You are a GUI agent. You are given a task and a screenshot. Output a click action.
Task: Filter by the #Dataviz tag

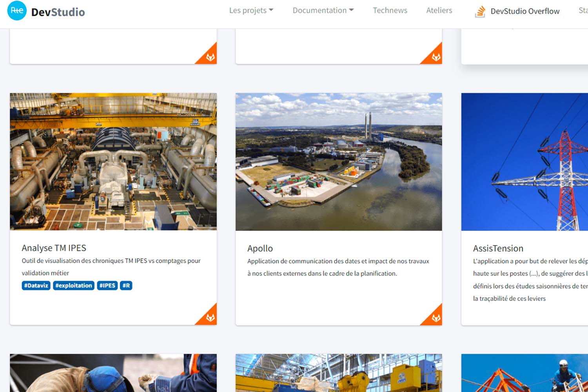click(36, 285)
